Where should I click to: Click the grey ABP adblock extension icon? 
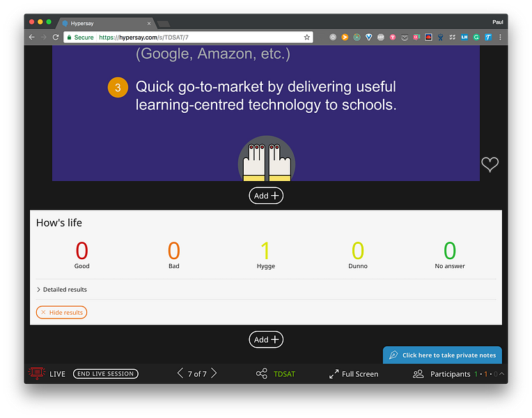(381, 38)
